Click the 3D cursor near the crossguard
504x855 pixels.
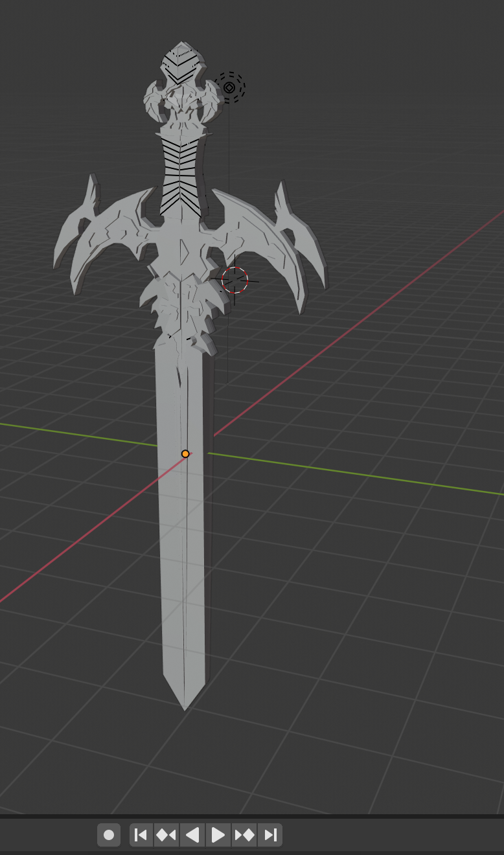tap(235, 280)
